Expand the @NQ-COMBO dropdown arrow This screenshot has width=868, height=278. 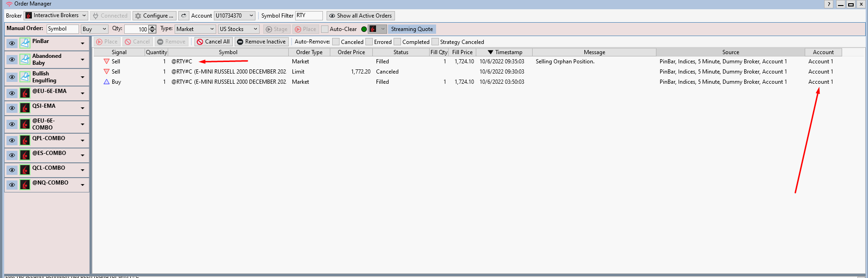pos(83,185)
